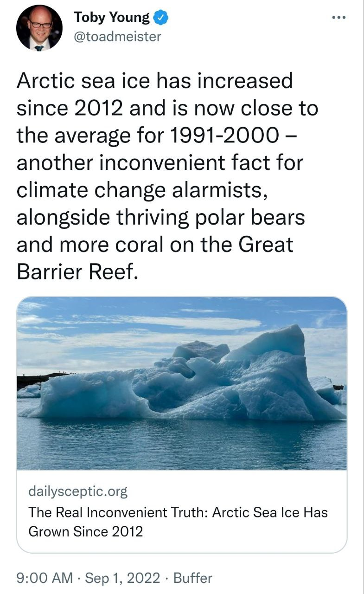This screenshot has height=594, width=364.
Task: Click "Arctic sea ice has increased" text
Action: point(155,81)
